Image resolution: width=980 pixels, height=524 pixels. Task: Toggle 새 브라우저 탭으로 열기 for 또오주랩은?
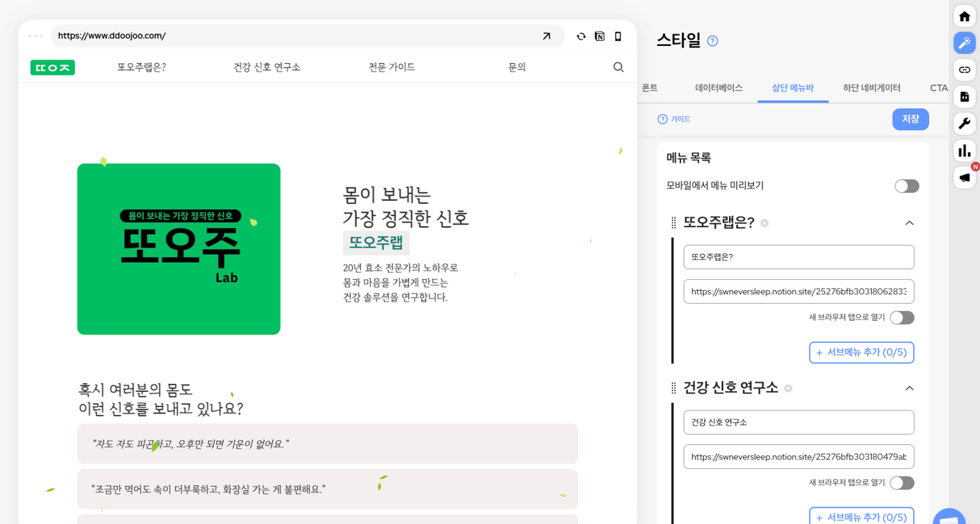coord(902,317)
